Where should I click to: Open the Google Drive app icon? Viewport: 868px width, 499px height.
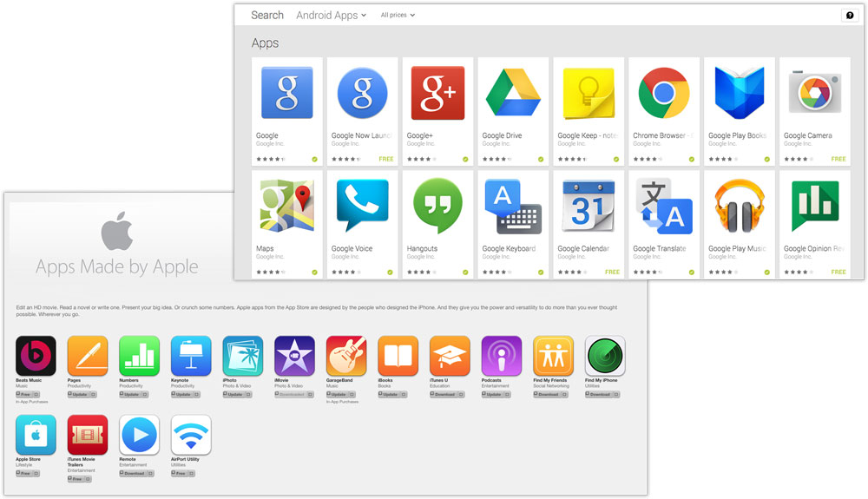tap(513, 92)
